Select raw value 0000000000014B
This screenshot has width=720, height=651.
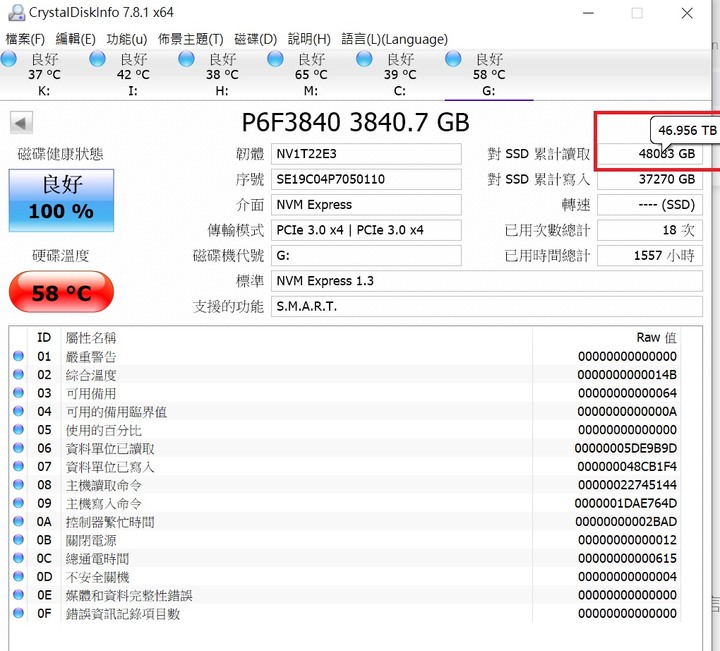627,375
